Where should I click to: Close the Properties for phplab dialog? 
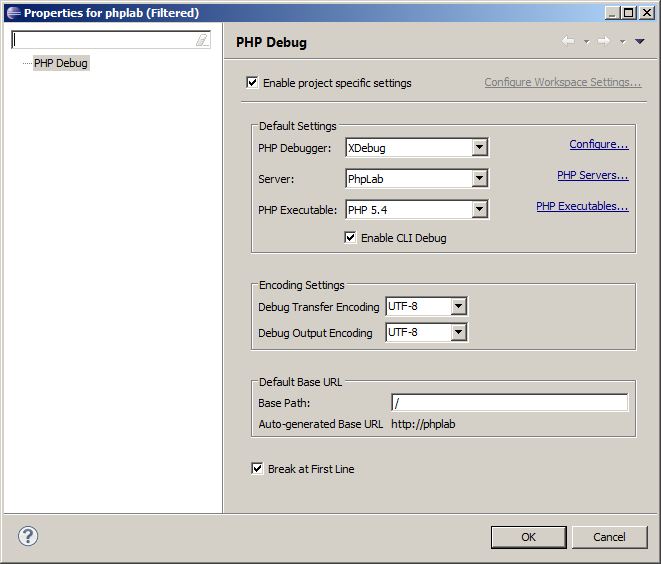[x=646, y=13]
